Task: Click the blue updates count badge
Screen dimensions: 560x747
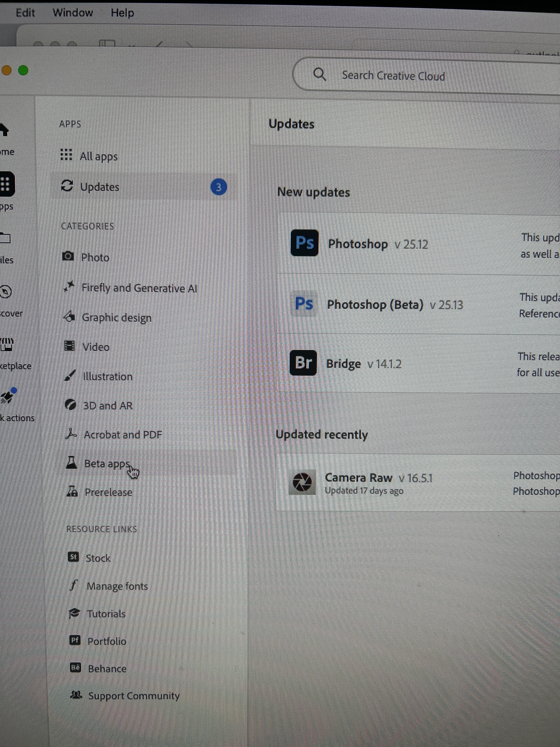Action: [218, 187]
